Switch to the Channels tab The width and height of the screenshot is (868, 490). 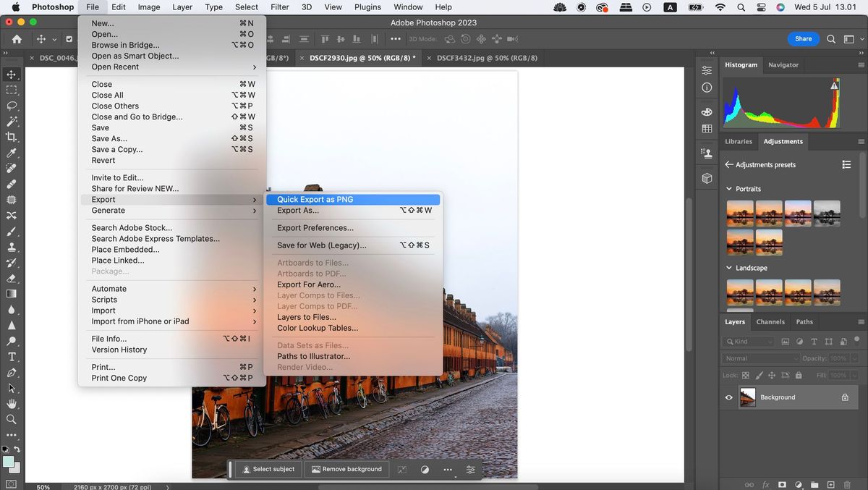click(x=770, y=322)
